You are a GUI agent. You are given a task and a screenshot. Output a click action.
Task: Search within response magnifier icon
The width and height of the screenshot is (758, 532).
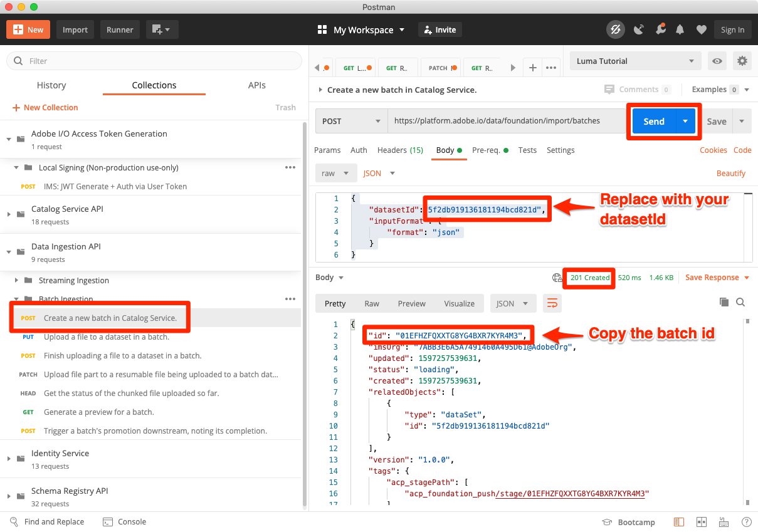click(x=740, y=302)
